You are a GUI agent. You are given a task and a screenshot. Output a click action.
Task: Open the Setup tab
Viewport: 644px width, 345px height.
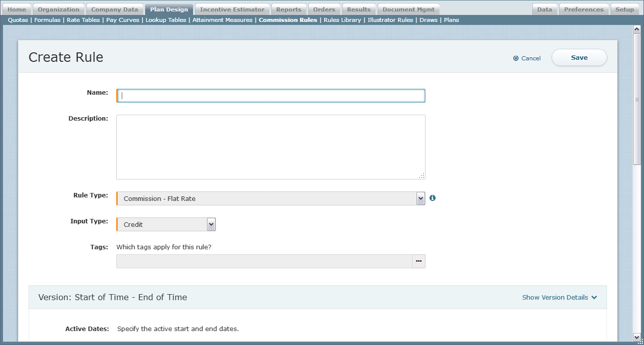coord(625,9)
